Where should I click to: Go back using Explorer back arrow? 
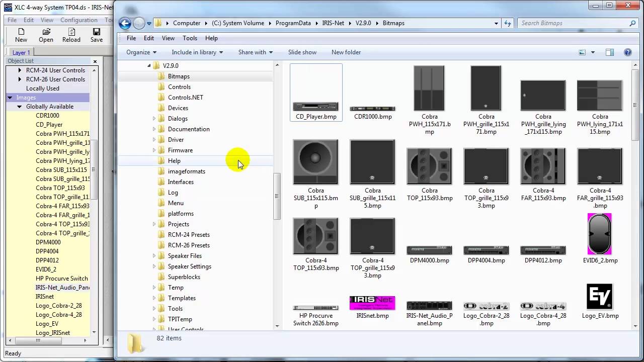[125, 23]
